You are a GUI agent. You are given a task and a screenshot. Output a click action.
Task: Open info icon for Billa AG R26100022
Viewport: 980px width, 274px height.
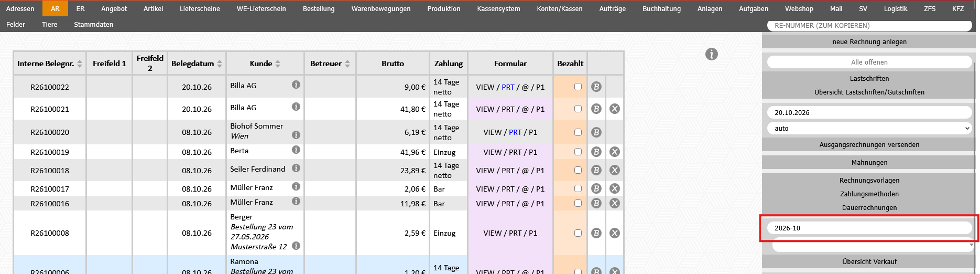point(296,85)
